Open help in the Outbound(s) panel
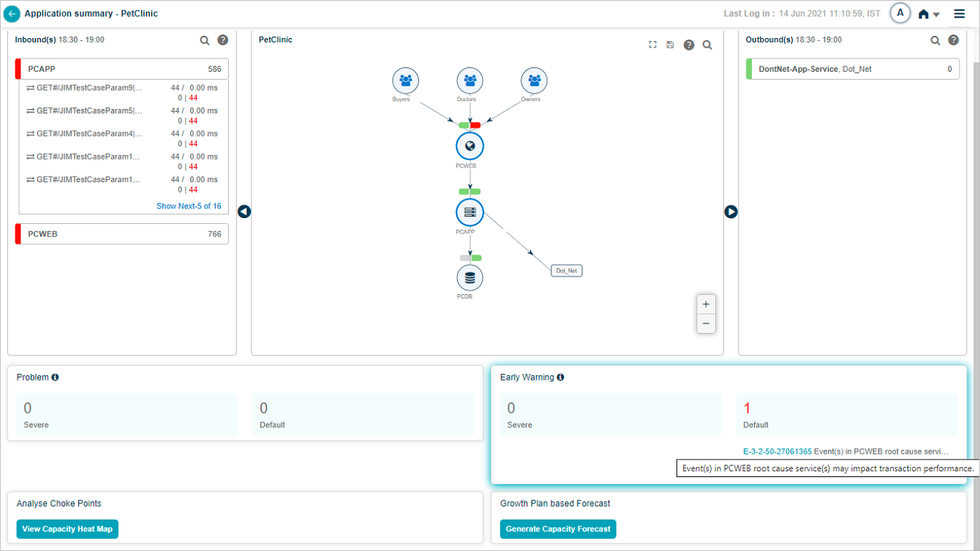The width and height of the screenshot is (980, 551). tap(954, 40)
